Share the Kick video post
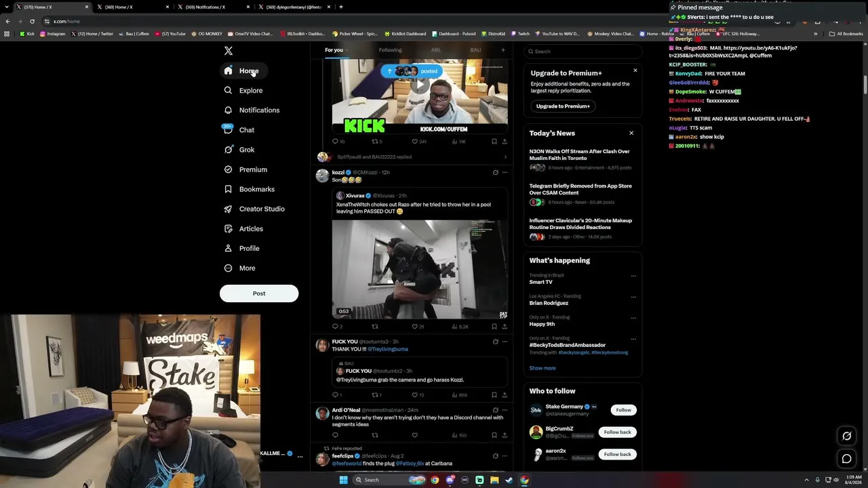 (505, 142)
